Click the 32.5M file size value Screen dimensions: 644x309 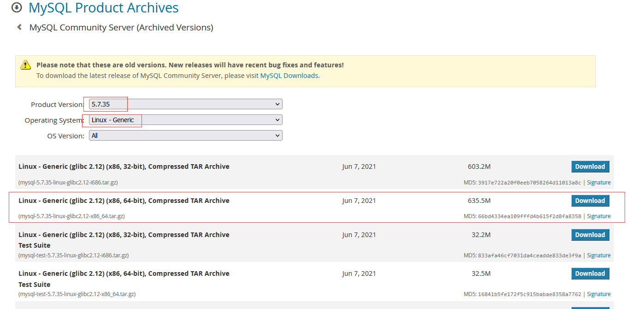481,273
